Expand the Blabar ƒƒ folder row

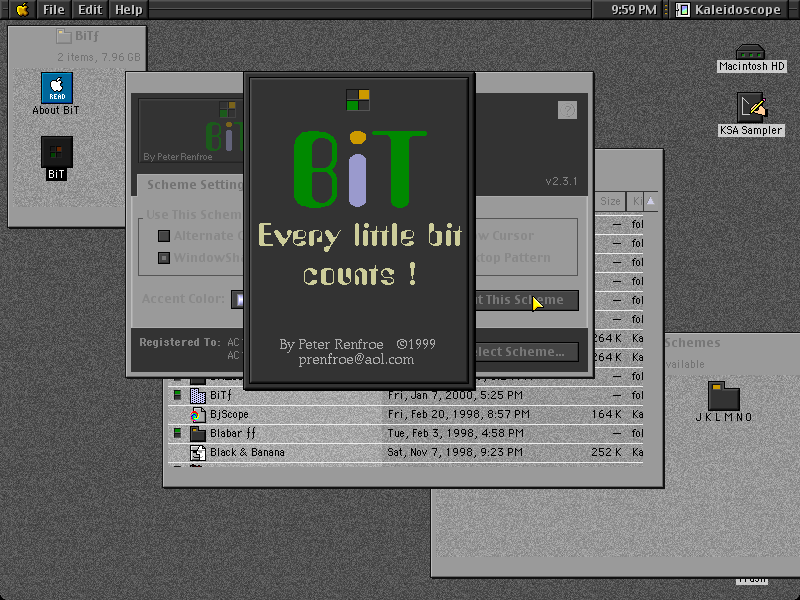click(x=177, y=433)
